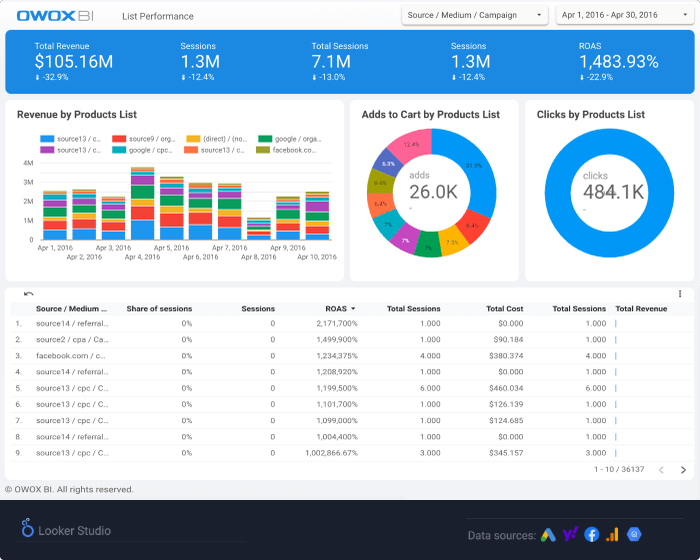This screenshot has width=700, height=560.
Task: Click the Total Sessions 7.1M scorecard
Action: (x=340, y=62)
